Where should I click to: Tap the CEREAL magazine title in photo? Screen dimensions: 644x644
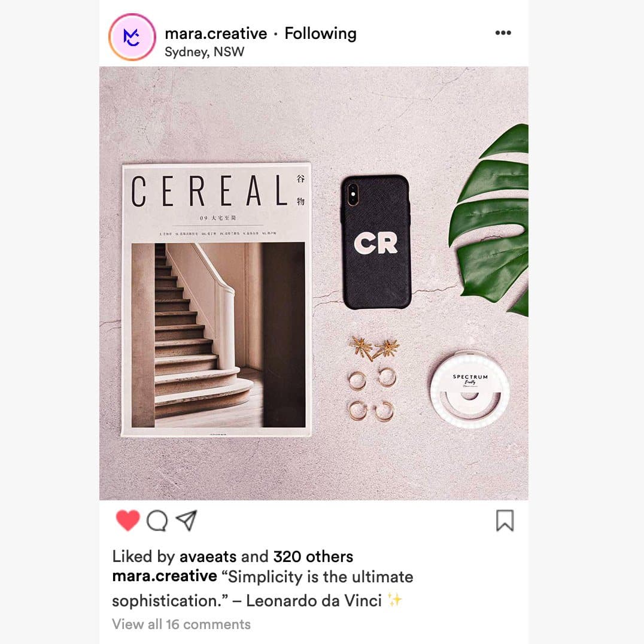pos(209,190)
